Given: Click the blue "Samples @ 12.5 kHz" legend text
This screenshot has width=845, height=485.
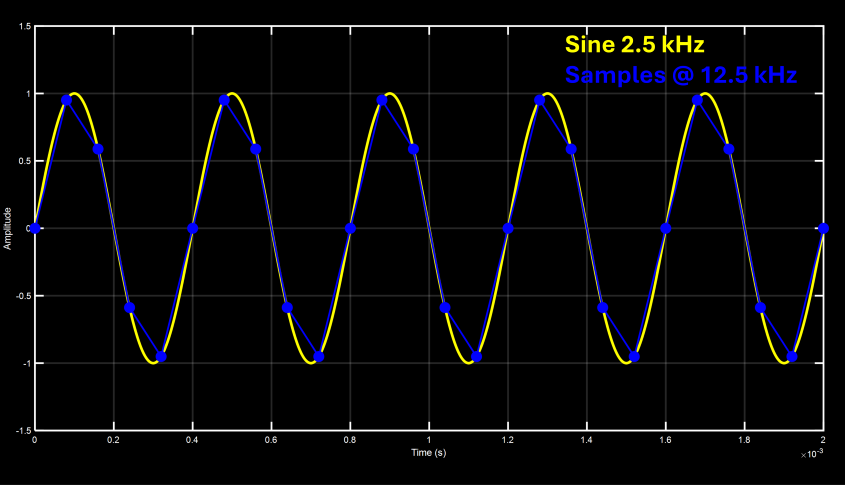Looking at the screenshot, I should 681,75.
